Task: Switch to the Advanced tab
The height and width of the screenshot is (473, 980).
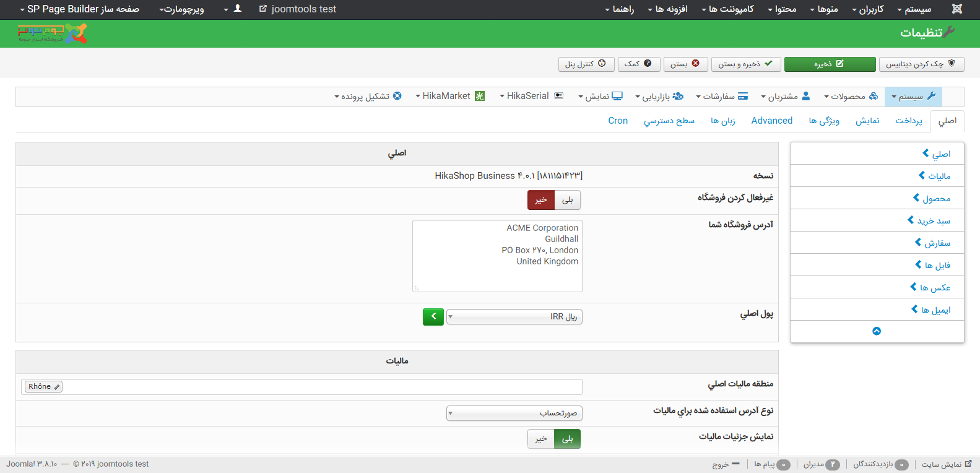Action: tap(771, 121)
